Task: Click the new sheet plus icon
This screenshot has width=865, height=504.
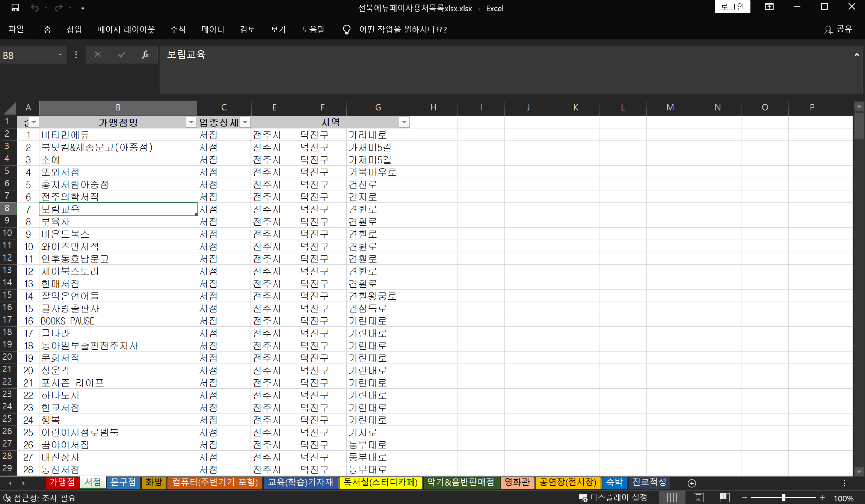Action: [x=691, y=483]
